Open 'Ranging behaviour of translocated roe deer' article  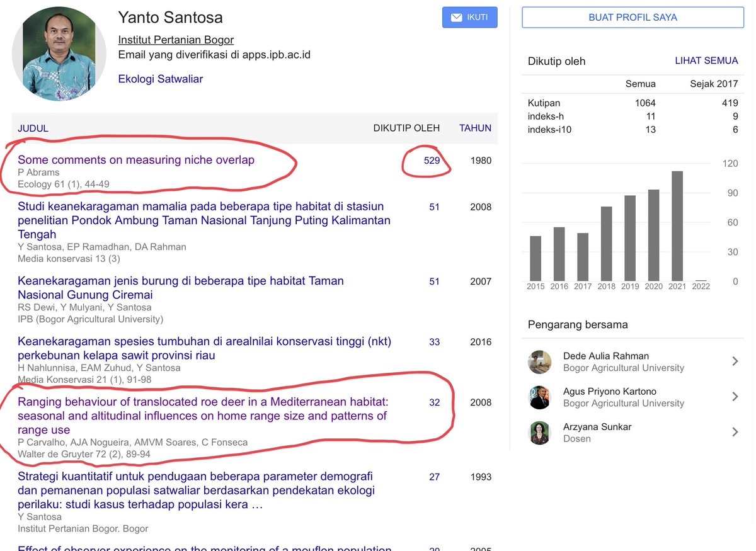pos(203,416)
